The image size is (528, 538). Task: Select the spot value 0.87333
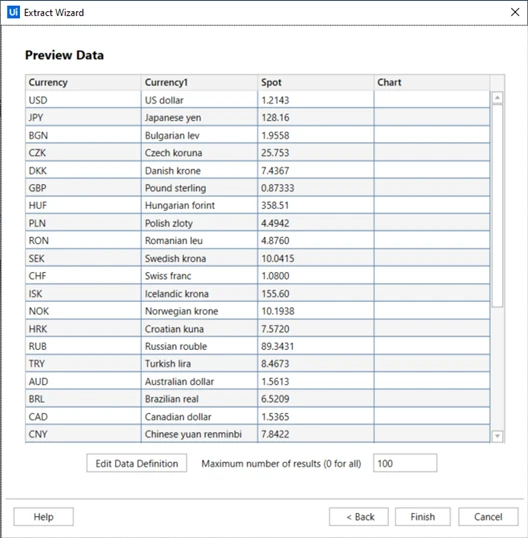[316, 188]
